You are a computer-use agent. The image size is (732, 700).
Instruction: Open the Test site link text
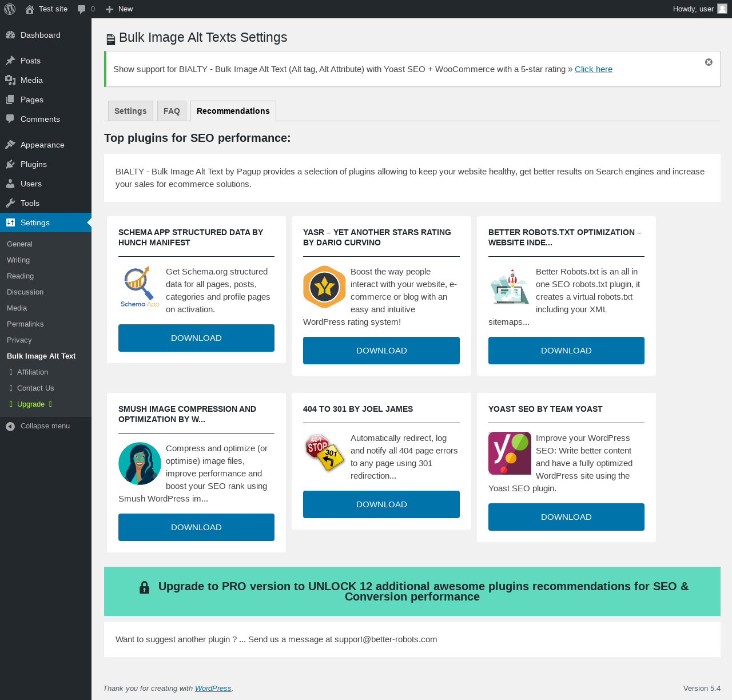pyautogui.click(x=53, y=9)
